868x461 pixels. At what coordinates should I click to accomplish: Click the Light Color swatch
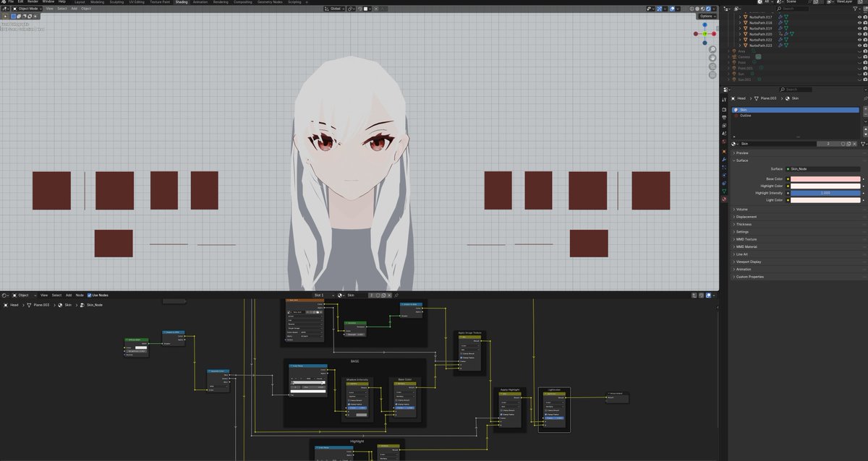(x=827, y=200)
